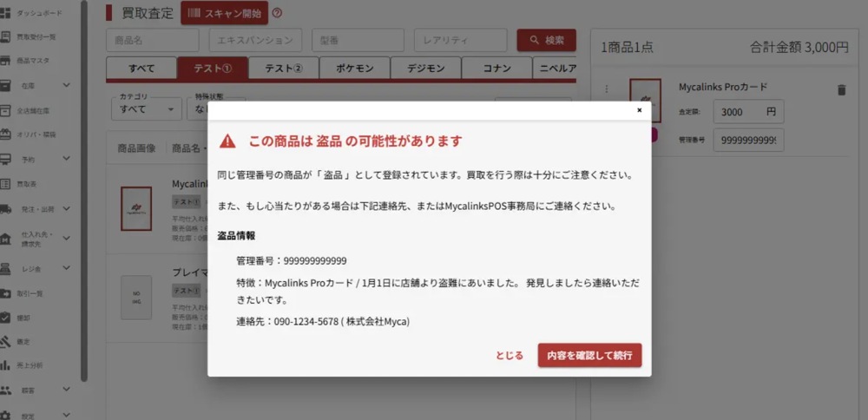Select the 予約 reservation icon
868x420 pixels.
click(5, 160)
